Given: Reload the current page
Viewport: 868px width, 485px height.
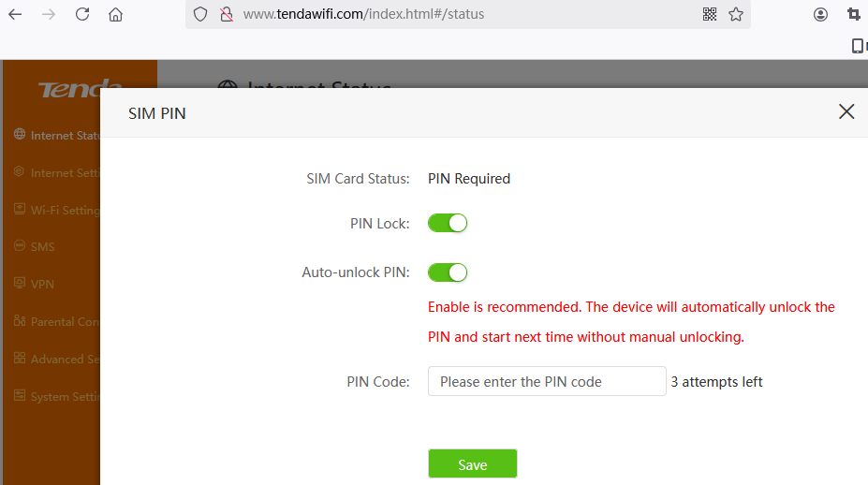Looking at the screenshot, I should tap(82, 14).
